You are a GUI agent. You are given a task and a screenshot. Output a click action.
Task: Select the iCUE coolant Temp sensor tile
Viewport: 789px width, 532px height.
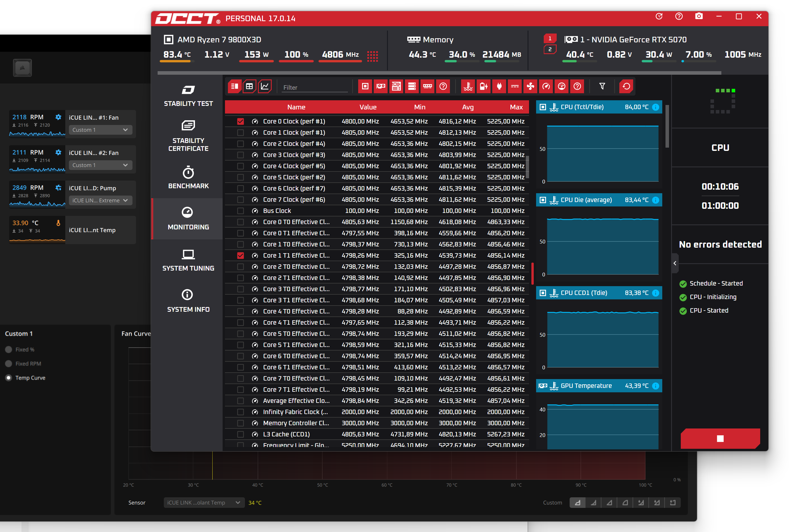click(x=72, y=230)
